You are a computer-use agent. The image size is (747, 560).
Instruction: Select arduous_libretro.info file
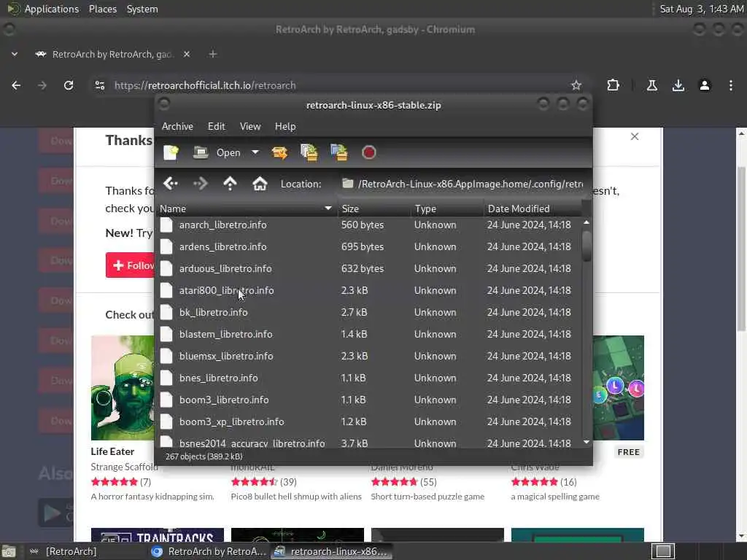point(368,268)
